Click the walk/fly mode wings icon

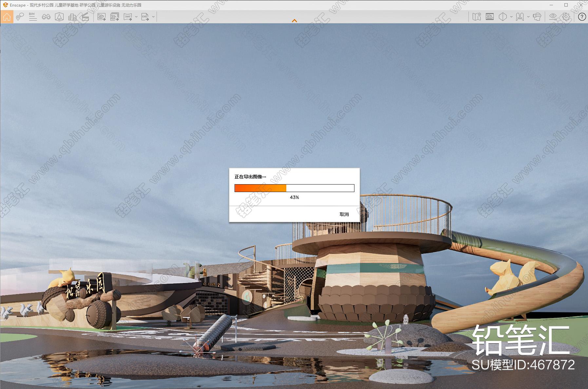(520, 16)
